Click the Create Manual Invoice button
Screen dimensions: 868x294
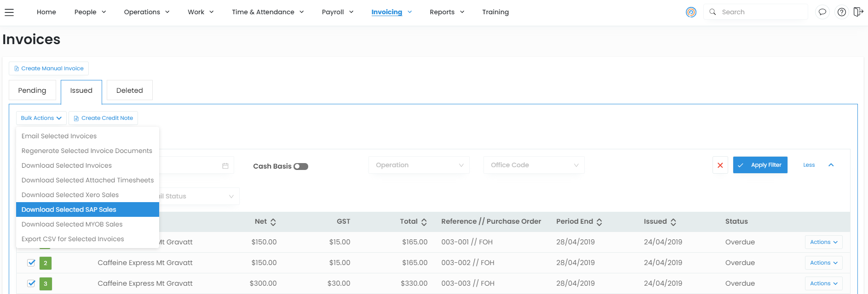click(x=49, y=68)
